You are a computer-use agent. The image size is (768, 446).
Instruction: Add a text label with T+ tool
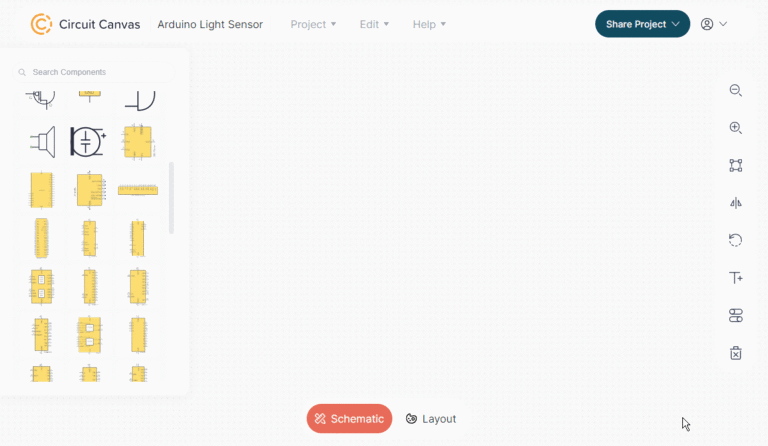(736, 278)
